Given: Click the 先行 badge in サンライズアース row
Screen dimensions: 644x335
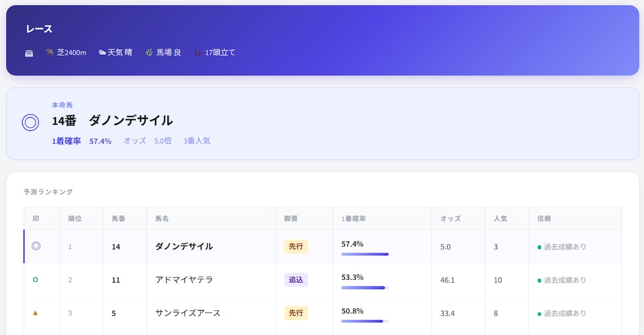Looking at the screenshot, I should 296,313.
